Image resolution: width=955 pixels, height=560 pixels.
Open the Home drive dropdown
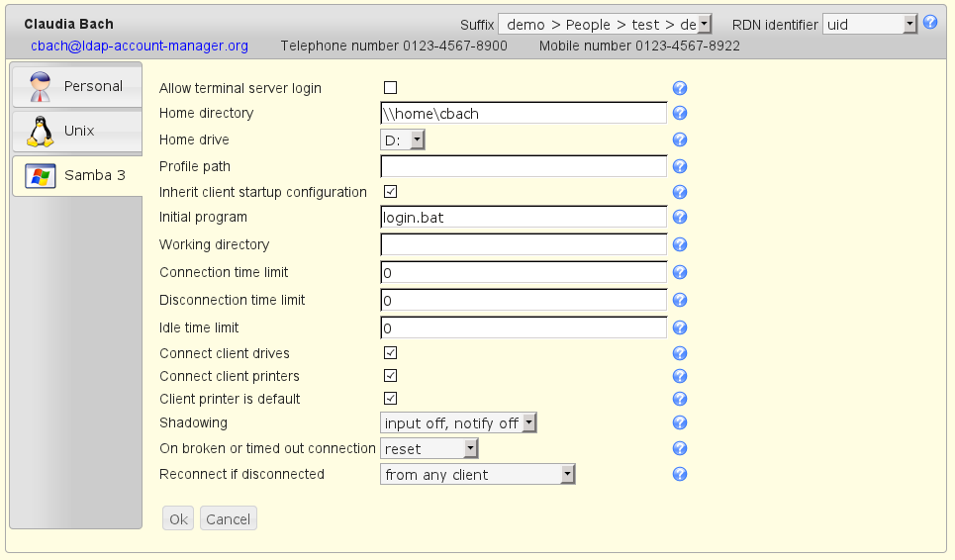pyautogui.click(x=403, y=140)
